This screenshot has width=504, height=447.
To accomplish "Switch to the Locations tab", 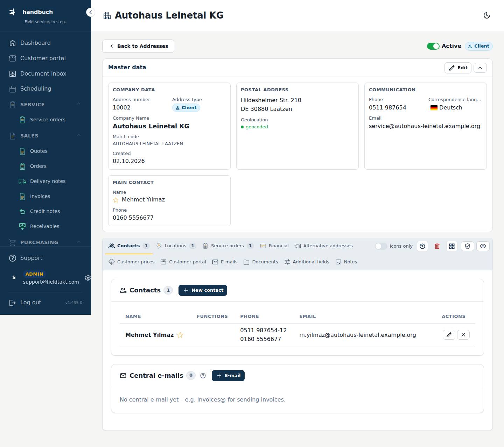I will (176, 246).
